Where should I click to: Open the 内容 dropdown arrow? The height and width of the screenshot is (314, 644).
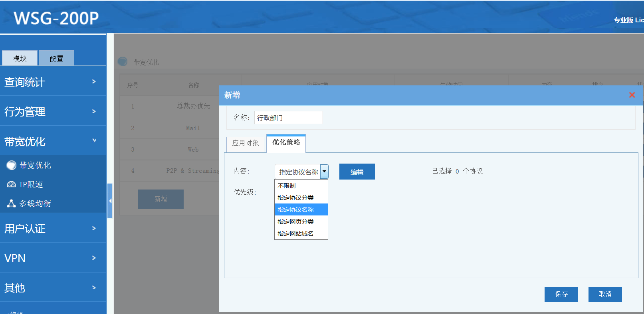(x=324, y=172)
